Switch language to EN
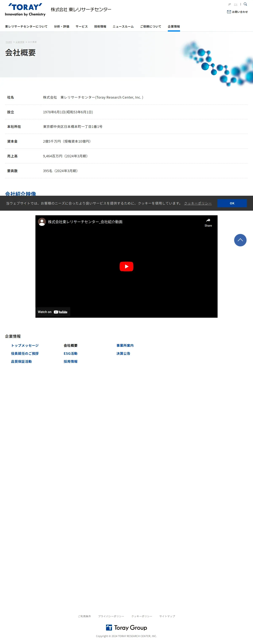The height and width of the screenshot is (644, 253). (x=236, y=4)
